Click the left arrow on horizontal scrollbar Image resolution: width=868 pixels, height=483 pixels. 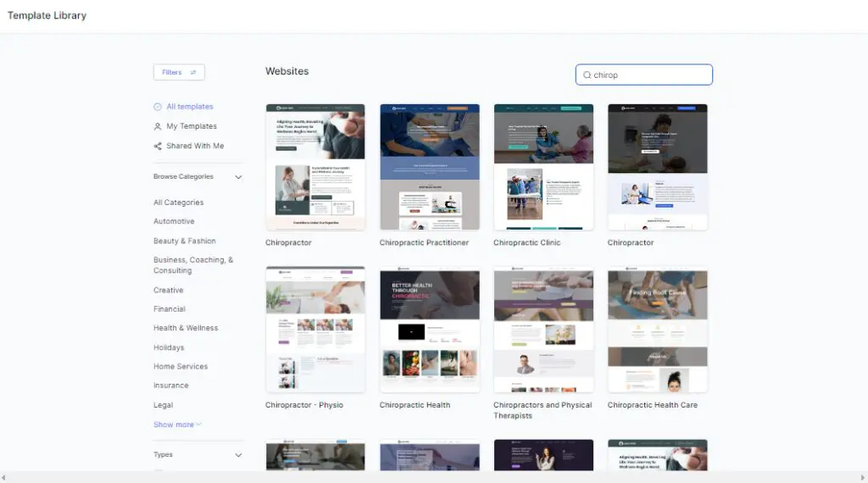tap(4, 478)
